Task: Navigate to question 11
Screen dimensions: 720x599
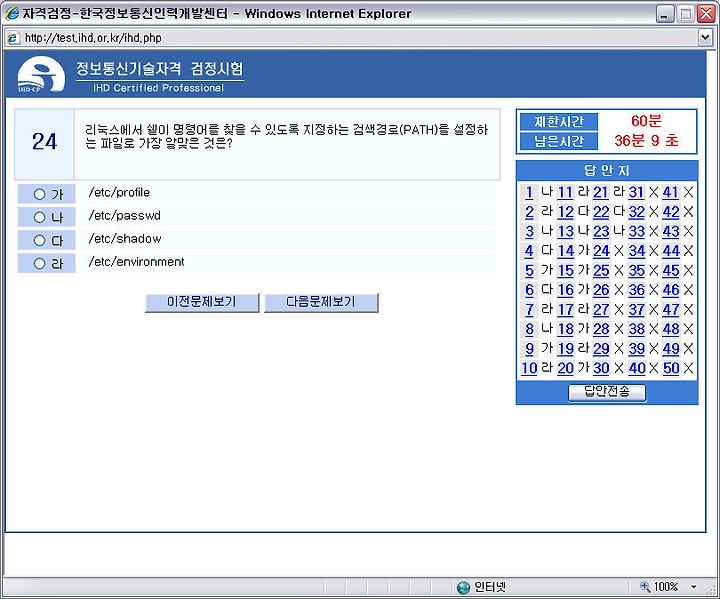Action: coord(565,192)
